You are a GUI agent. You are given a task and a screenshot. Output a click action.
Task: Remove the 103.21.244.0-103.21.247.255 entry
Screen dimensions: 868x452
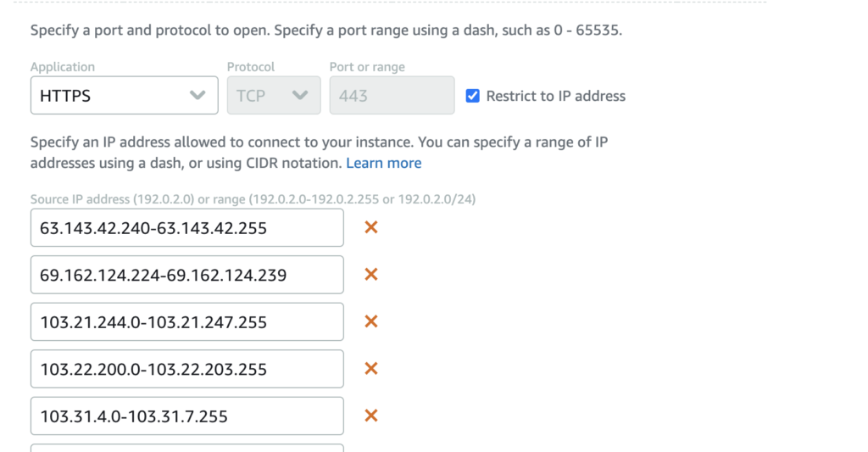pyautogui.click(x=371, y=321)
